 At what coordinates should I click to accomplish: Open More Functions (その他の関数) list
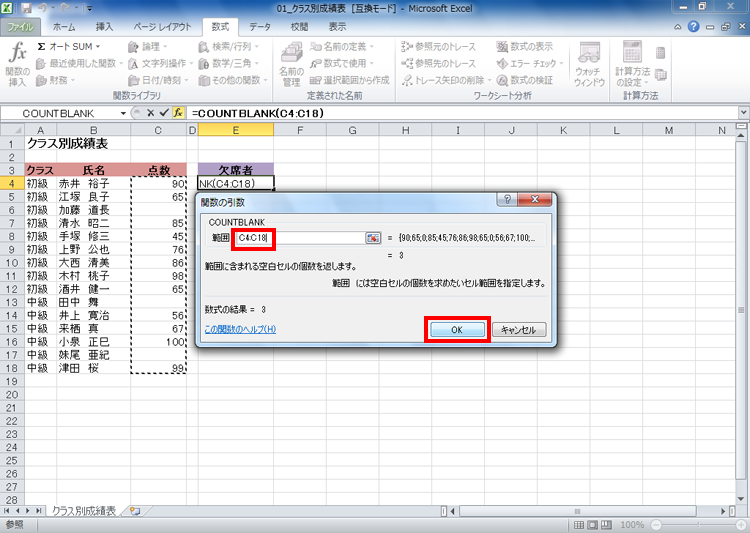[233, 80]
